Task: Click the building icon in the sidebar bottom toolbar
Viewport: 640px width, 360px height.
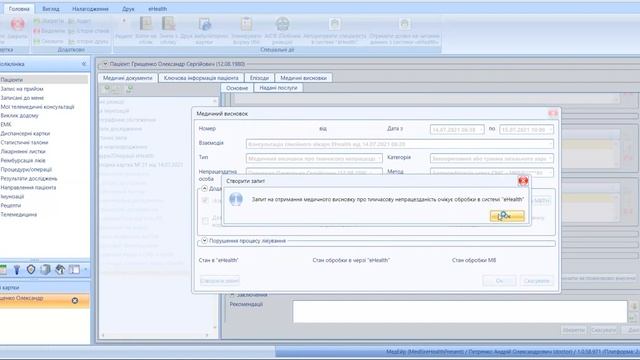Action: click(x=45, y=269)
